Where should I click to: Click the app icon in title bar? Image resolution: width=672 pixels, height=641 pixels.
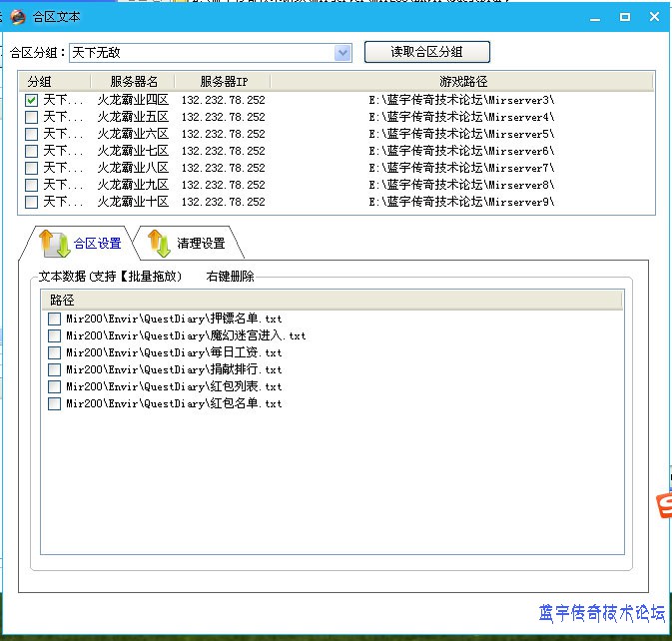[x=17, y=17]
